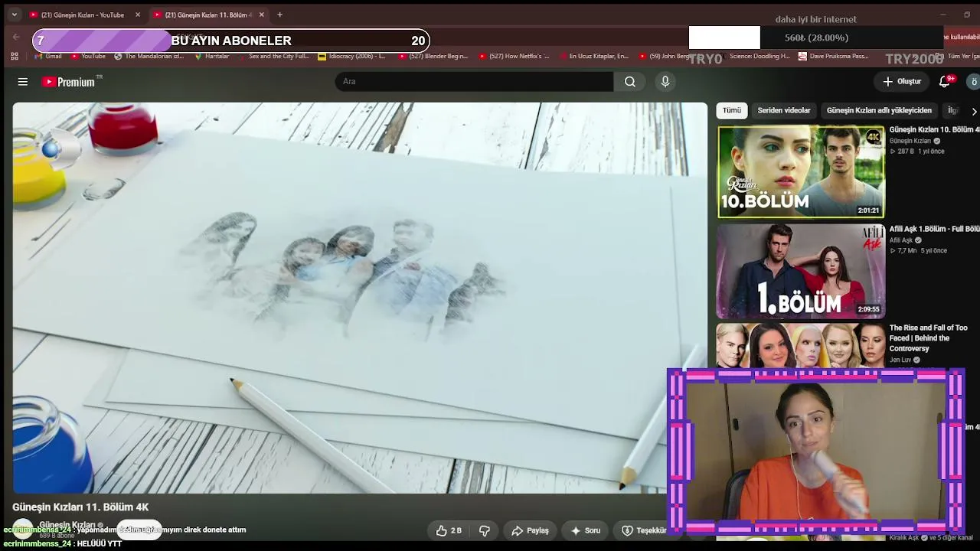Open the account avatar menu
980x551 pixels.
pyautogui.click(x=974, y=82)
